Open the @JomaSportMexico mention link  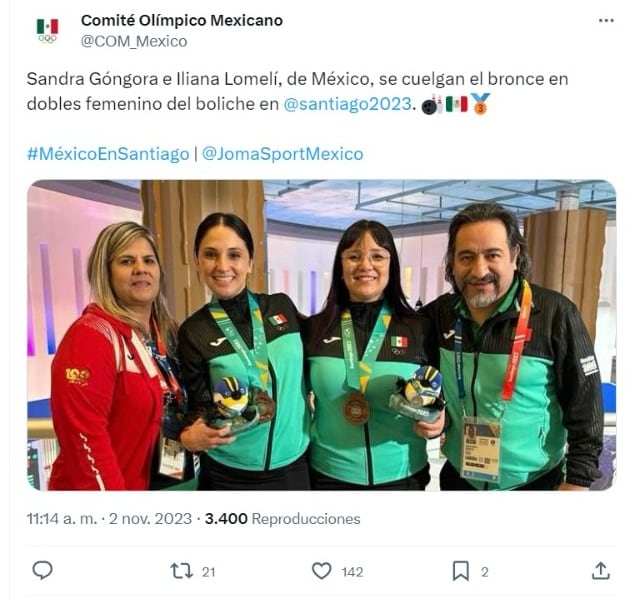(x=283, y=154)
